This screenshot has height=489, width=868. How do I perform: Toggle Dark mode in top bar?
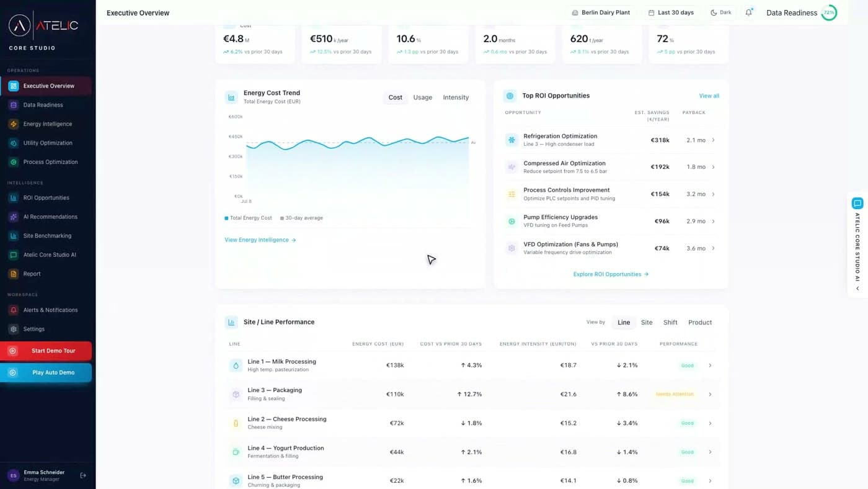click(x=721, y=12)
